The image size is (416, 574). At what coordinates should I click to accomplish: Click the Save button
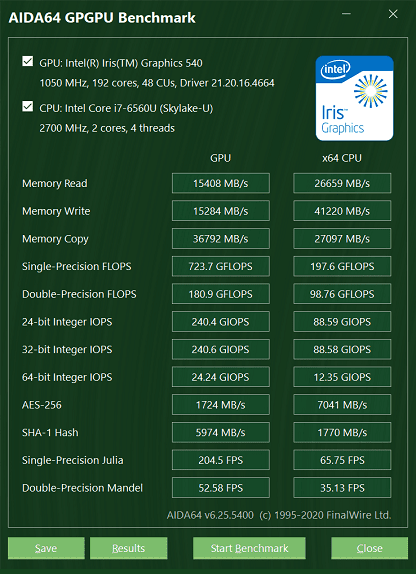(46, 548)
